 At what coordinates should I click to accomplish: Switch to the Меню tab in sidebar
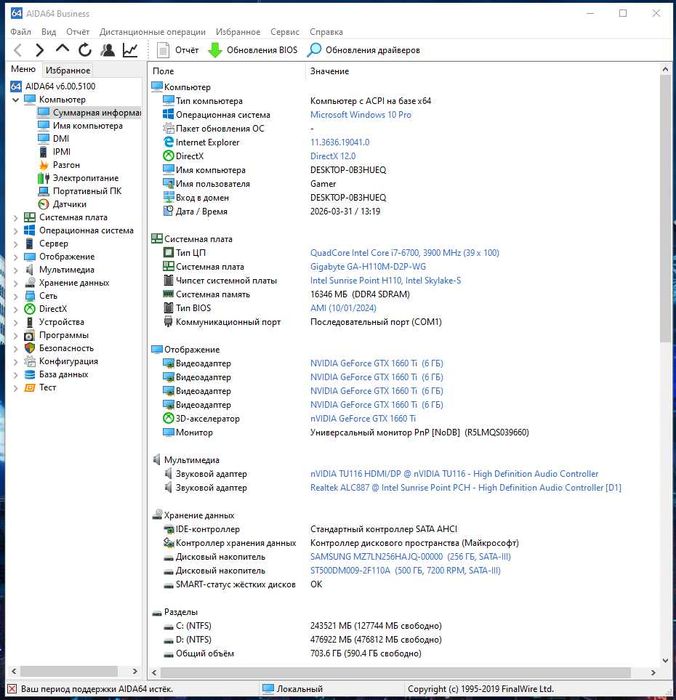pyautogui.click(x=23, y=69)
